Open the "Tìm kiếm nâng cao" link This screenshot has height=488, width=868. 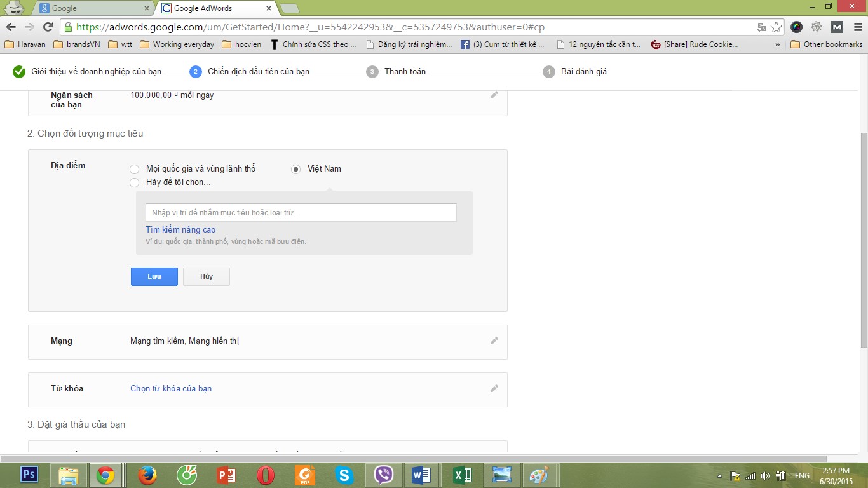click(180, 229)
